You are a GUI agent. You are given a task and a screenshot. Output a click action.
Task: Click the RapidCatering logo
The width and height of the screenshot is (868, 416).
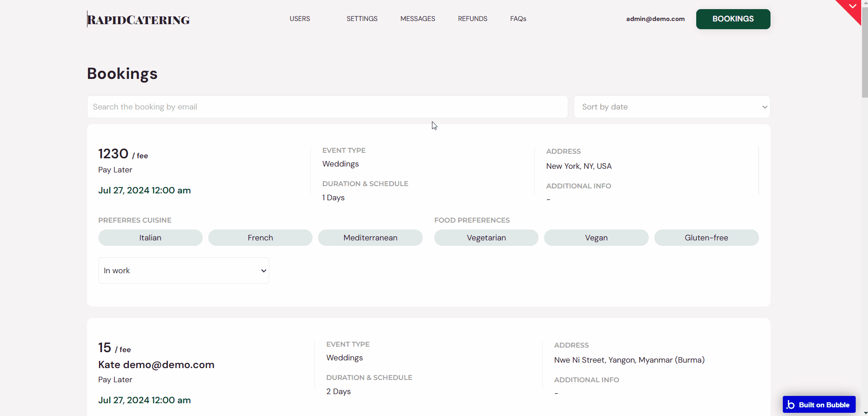(x=139, y=20)
